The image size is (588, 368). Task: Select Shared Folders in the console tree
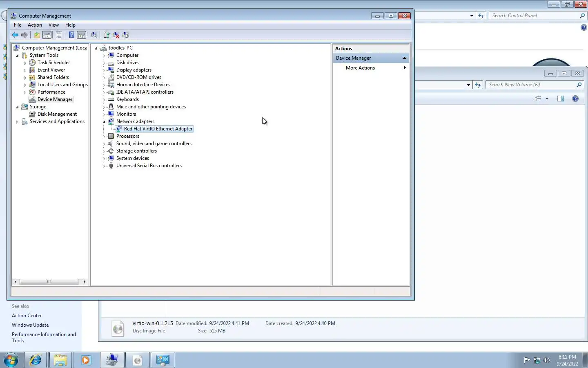tap(53, 77)
